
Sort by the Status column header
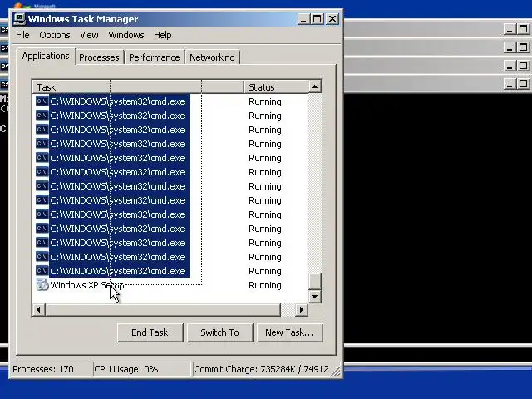276,87
